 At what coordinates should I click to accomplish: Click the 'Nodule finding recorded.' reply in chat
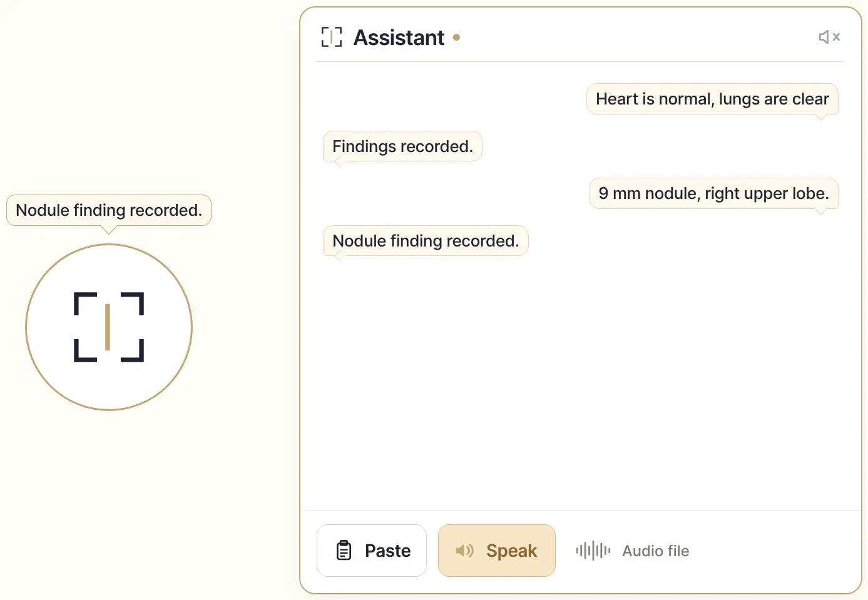point(426,241)
